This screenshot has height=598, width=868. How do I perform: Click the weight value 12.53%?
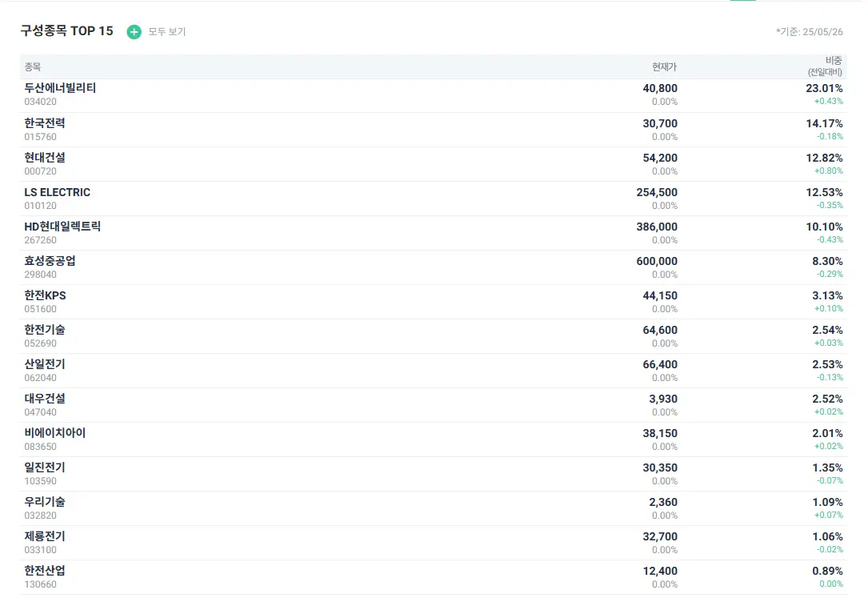[824, 192]
